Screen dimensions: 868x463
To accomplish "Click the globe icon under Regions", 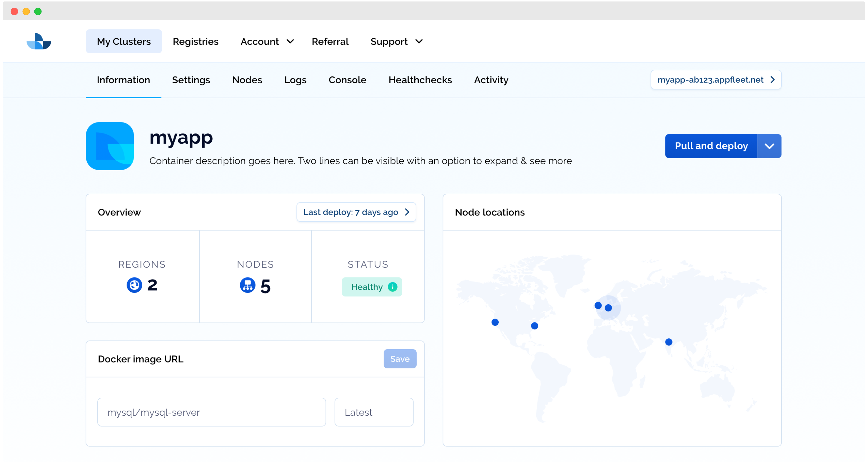I will [x=134, y=285].
